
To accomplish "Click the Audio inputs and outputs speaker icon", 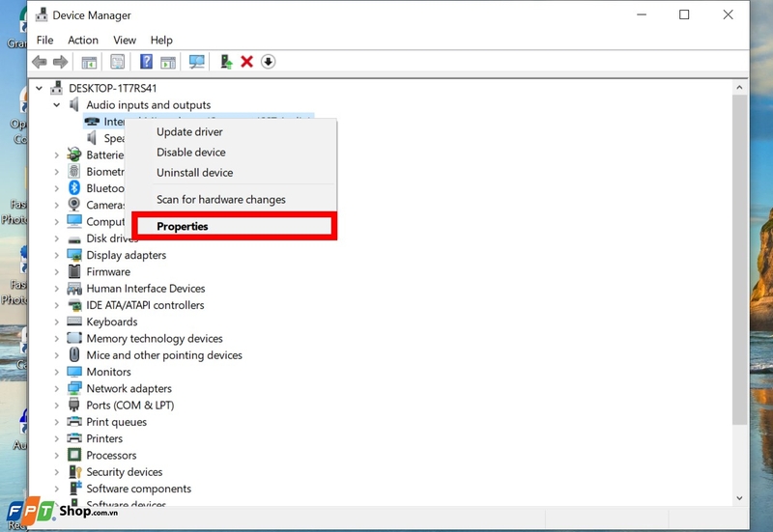I will (74, 104).
